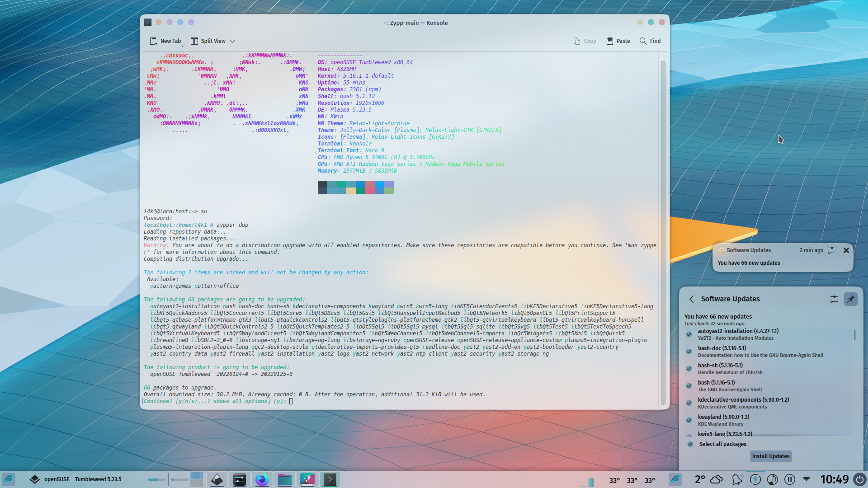Open the application launcher in the panel
The width and height of the screenshot is (868, 488).
point(9,479)
